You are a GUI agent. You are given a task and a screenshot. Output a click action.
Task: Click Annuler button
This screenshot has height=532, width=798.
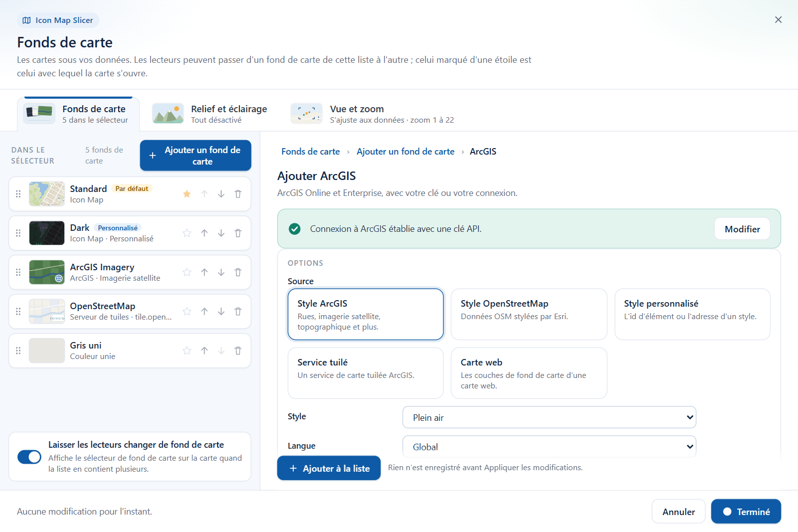(678, 512)
